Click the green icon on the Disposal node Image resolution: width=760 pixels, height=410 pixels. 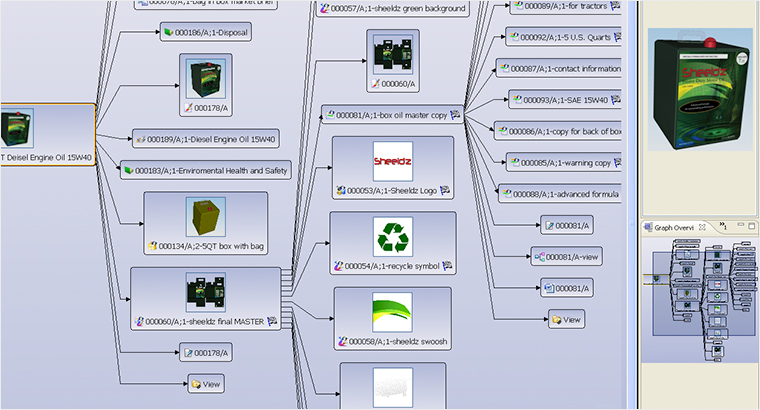click(168, 32)
